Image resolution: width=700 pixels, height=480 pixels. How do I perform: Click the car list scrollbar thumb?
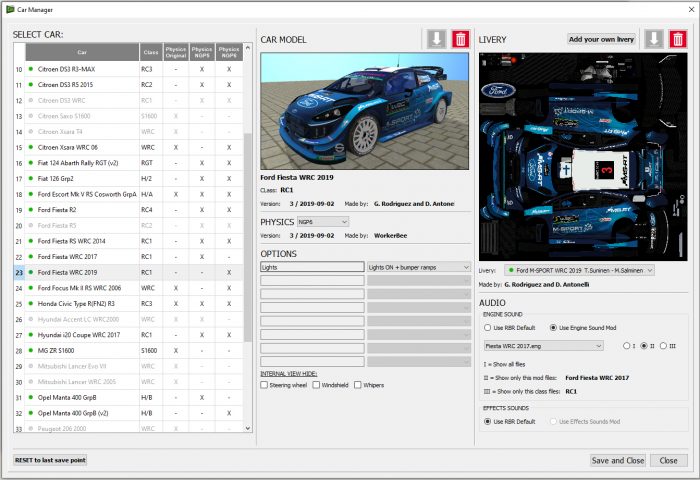click(248, 237)
